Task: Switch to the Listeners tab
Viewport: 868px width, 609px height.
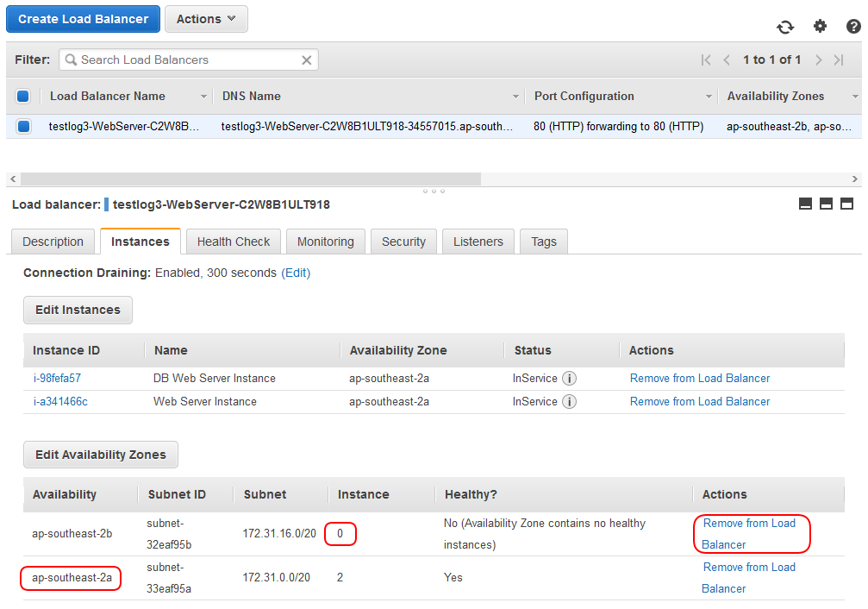Action: click(x=478, y=242)
